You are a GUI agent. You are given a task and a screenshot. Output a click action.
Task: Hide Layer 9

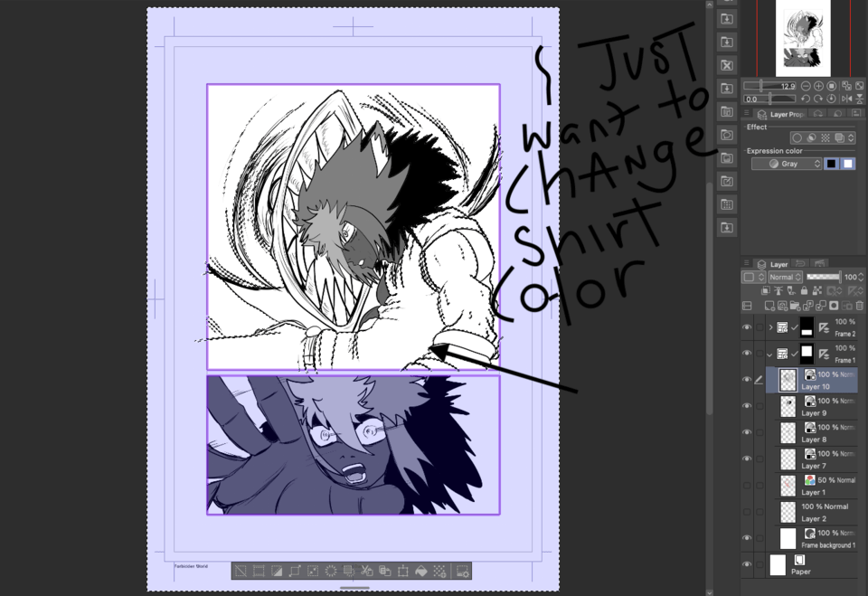747,406
